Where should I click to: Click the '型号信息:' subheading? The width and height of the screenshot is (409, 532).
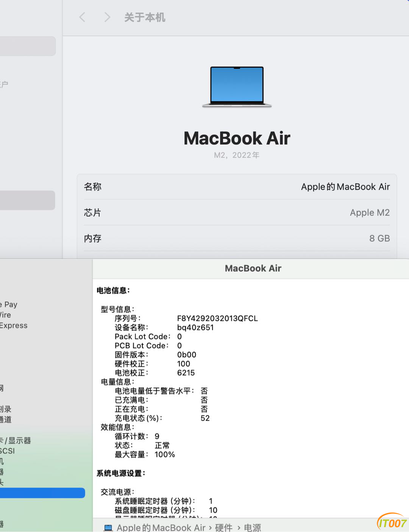[117, 309]
